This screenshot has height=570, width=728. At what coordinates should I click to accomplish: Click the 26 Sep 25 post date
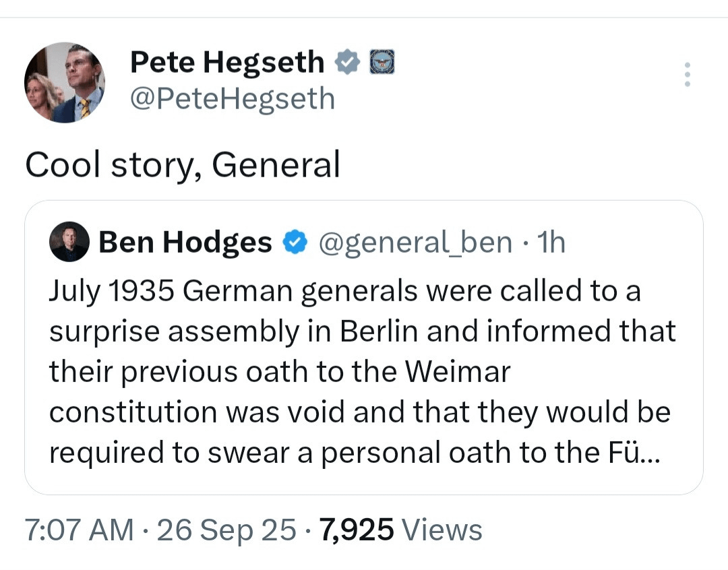point(226,530)
